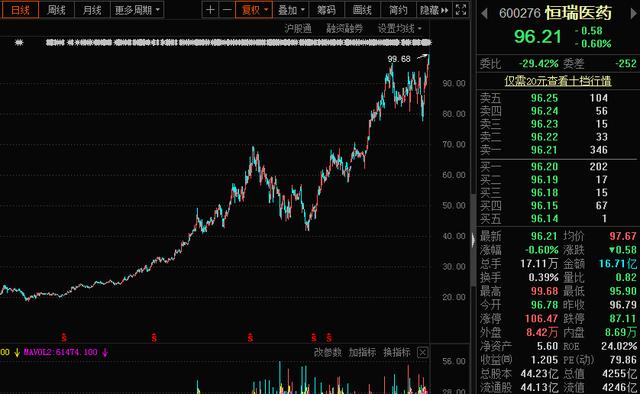Open the 复权 dropdown menu
The width and height of the screenshot is (640, 394).
pos(254,9)
